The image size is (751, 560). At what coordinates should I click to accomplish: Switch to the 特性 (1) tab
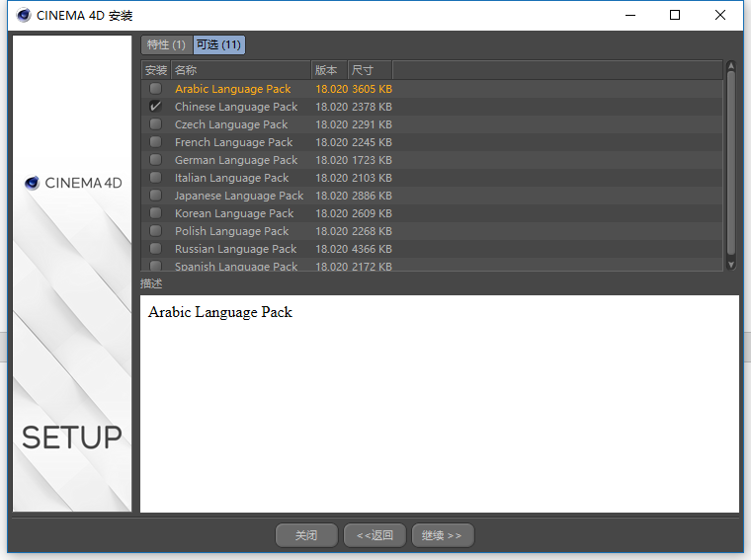pyautogui.click(x=166, y=45)
